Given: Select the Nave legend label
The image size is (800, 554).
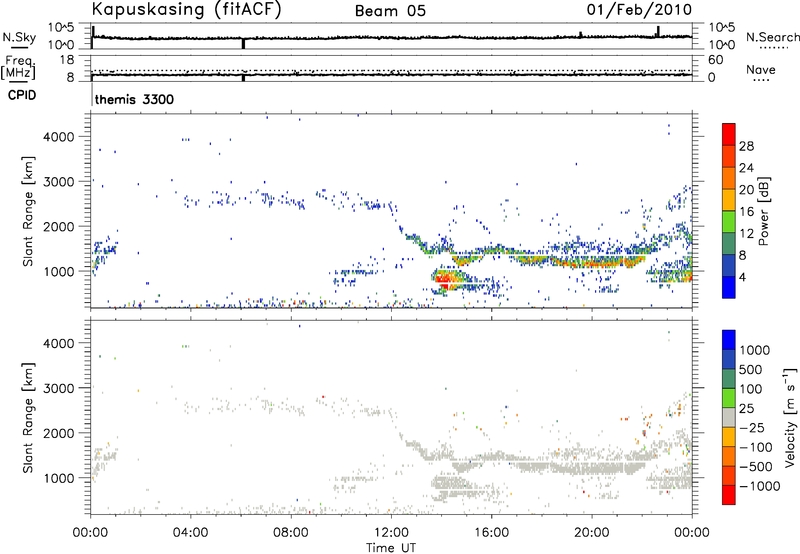Looking at the screenshot, I should tap(761, 70).
